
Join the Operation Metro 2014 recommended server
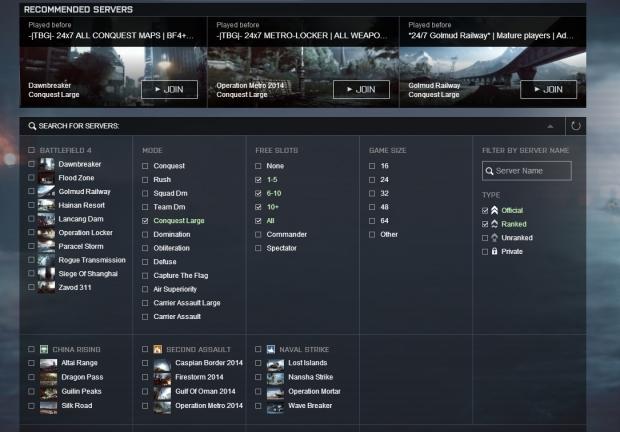(x=361, y=90)
